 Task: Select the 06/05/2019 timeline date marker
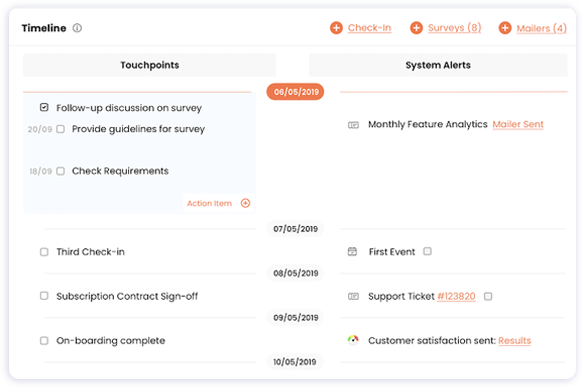pos(296,92)
